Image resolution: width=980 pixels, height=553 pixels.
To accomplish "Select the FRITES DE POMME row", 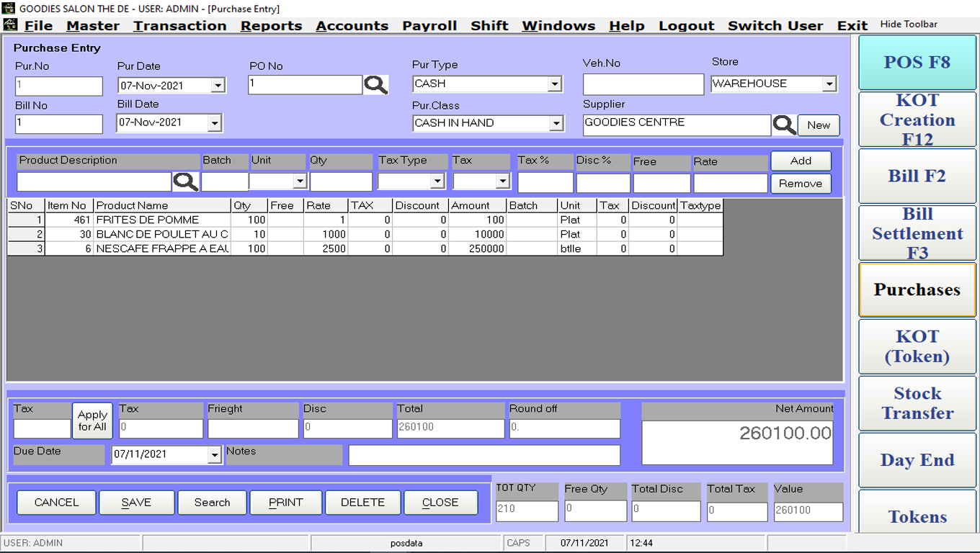I will point(365,220).
